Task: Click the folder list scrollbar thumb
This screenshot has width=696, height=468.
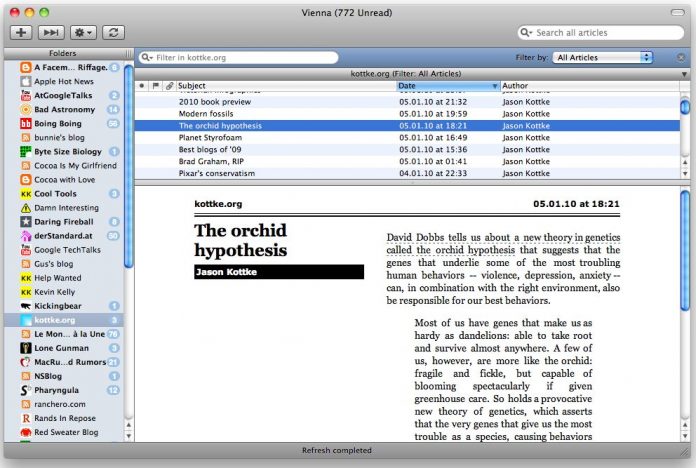Action: 129,167
